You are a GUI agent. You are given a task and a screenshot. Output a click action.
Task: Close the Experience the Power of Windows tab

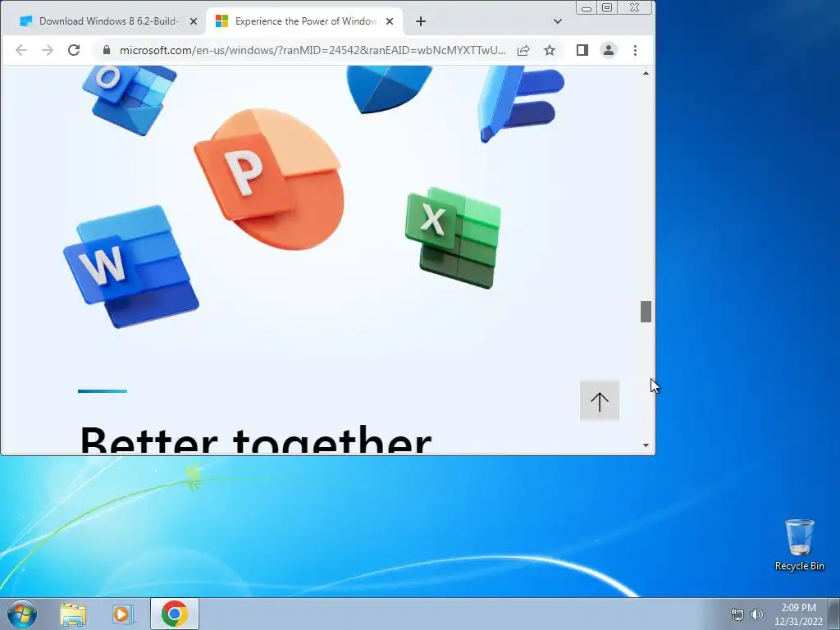[390, 21]
